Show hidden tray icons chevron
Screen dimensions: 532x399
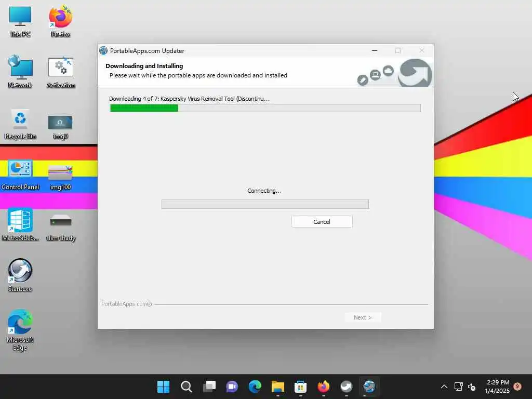[x=444, y=387]
